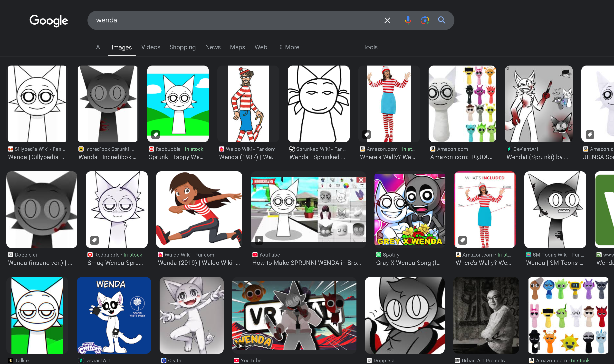Open the Civitai gray cat character thumbnail
Viewport: 614px width, 364px height.
[x=191, y=315]
